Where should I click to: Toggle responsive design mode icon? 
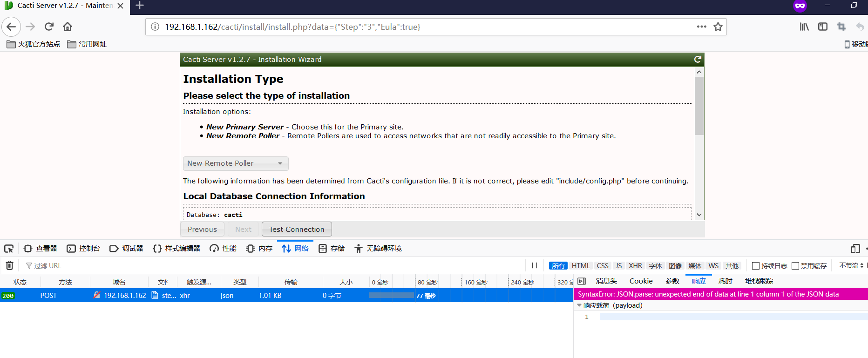click(x=855, y=249)
